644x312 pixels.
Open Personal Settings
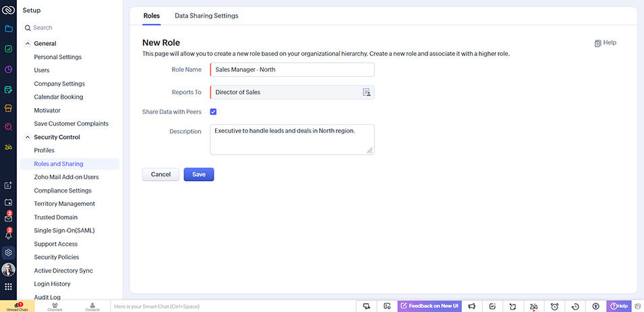(58, 57)
